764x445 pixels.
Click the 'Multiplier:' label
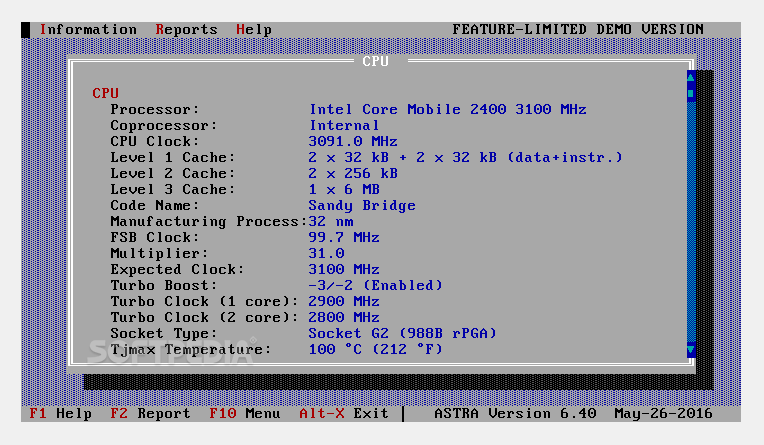[159, 253]
